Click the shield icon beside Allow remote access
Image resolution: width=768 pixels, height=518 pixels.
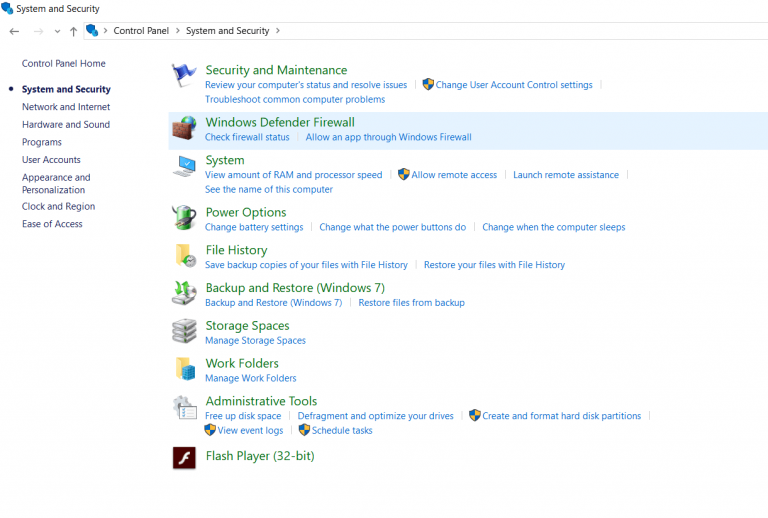(404, 174)
